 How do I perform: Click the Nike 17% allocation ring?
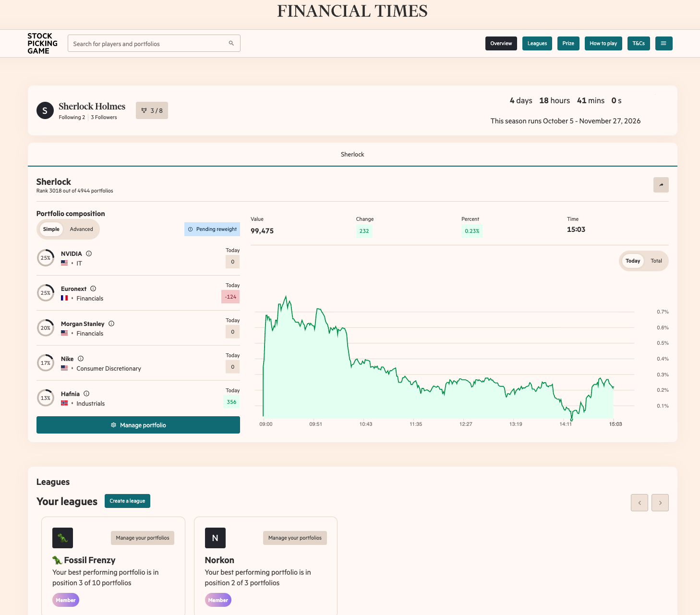coord(46,363)
